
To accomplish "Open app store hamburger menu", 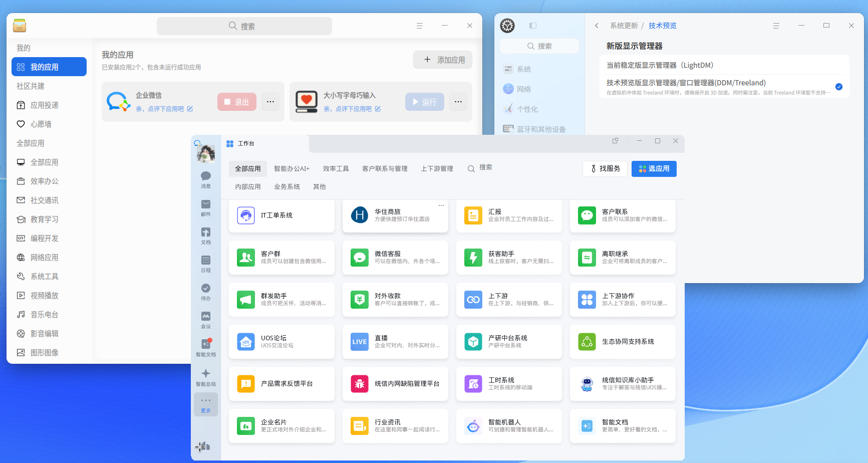I will click(420, 26).
